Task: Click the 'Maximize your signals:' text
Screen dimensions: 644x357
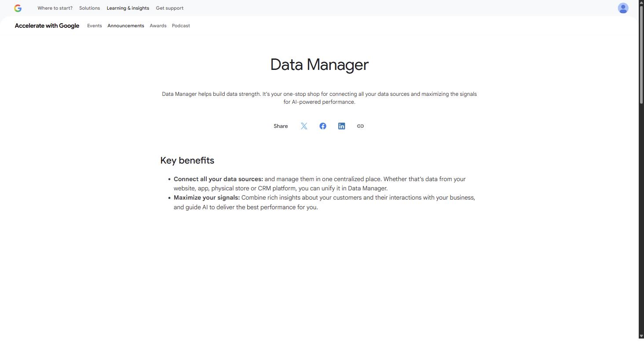Action: [207, 197]
